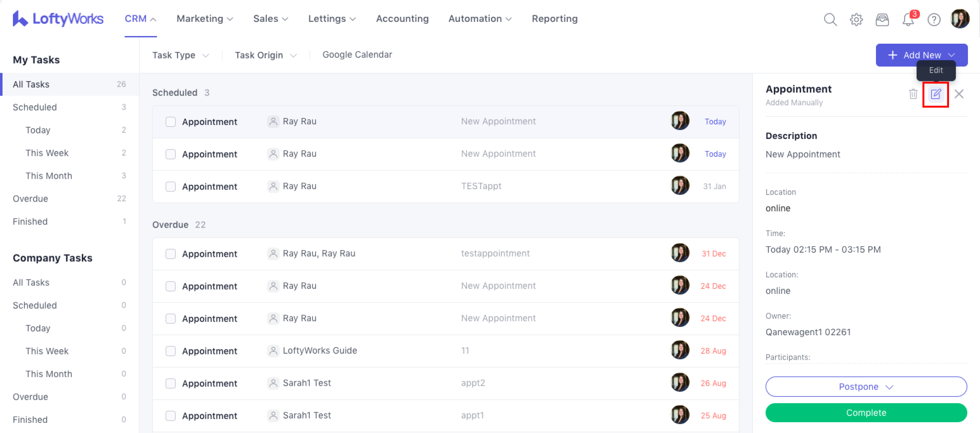Delete appointment with the trash icon
Image resolution: width=980 pixels, height=433 pixels.
(913, 94)
